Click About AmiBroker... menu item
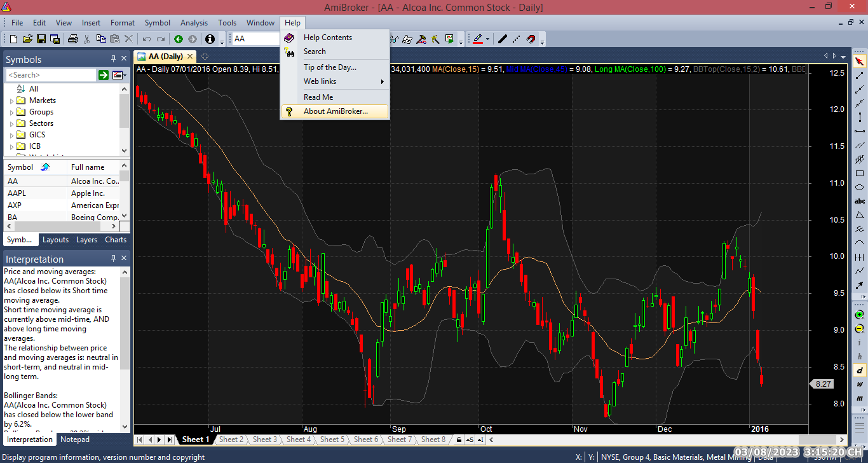This screenshot has height=463, width=868. tap(335, 111)
